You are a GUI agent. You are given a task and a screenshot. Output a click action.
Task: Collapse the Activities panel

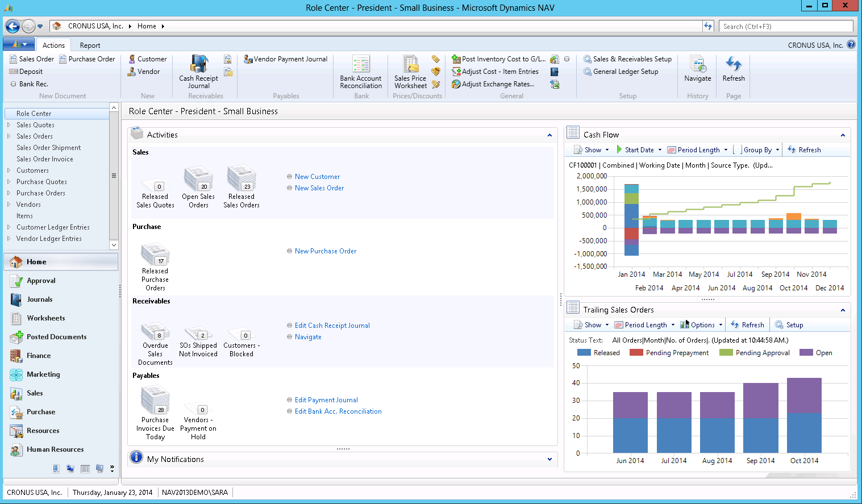pos(549,135)
